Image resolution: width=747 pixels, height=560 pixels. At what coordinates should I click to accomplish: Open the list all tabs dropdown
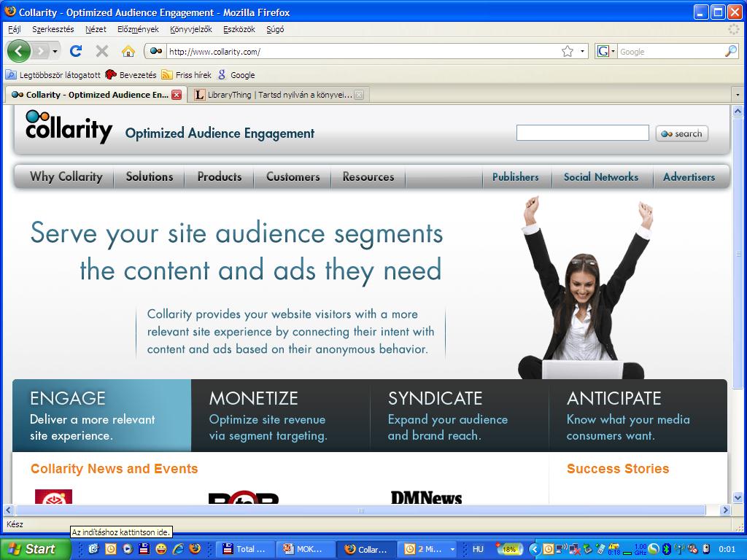738,95
